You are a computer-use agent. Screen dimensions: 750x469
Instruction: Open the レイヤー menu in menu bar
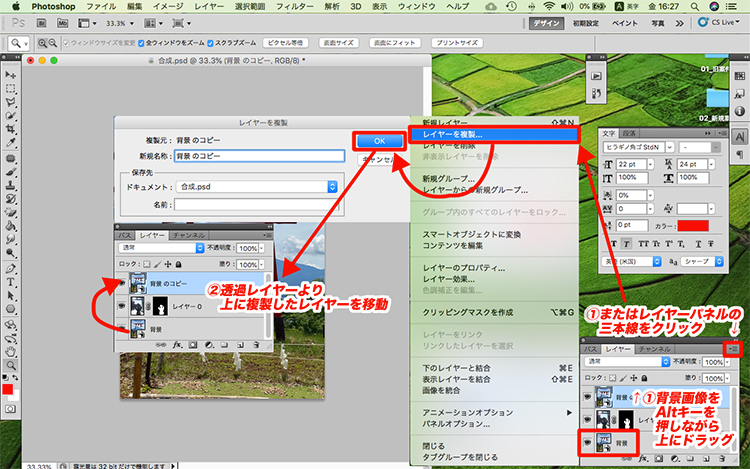(209, 7)
